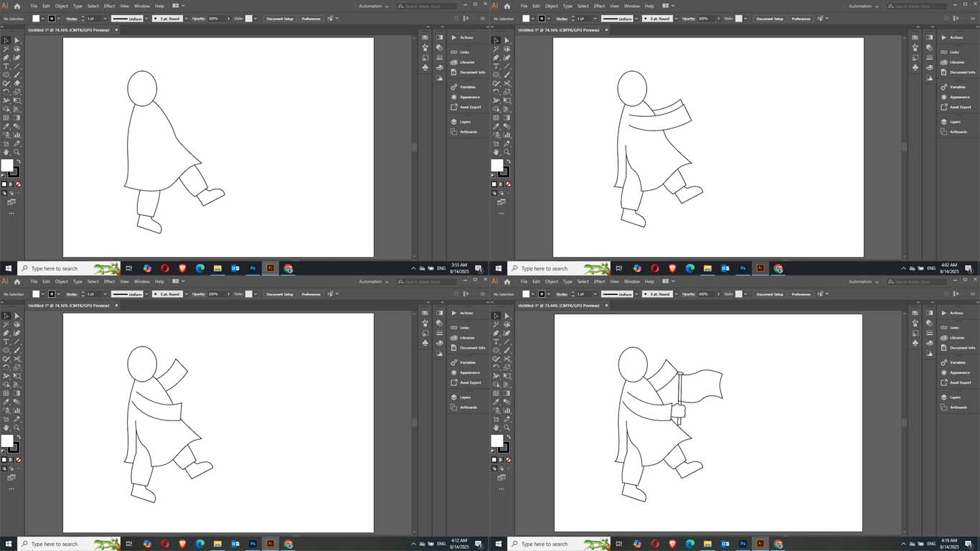Swap fill and stroke in top-left window toolbar

pyautogui.click(x=19, y=161)
